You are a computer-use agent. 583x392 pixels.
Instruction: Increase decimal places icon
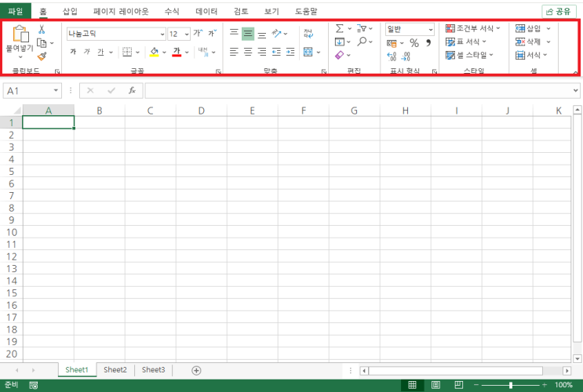tap(392, 56)
